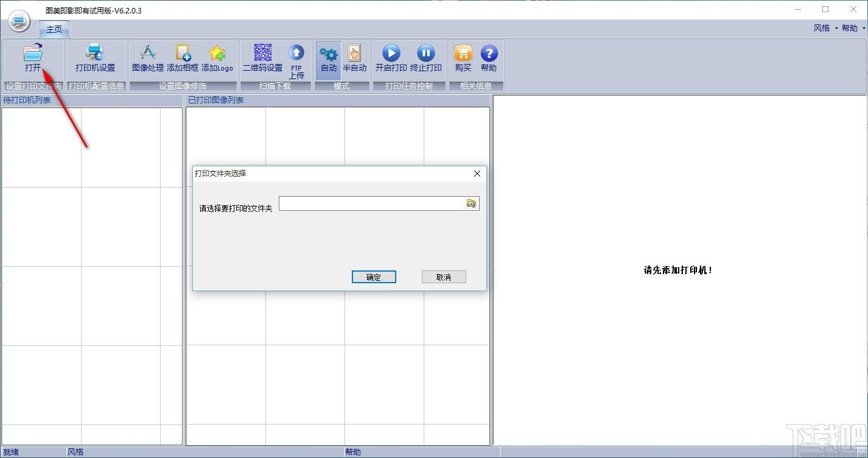Click the add Logo star icon
The width and height of the screenshot is (868, 458).
217,54
